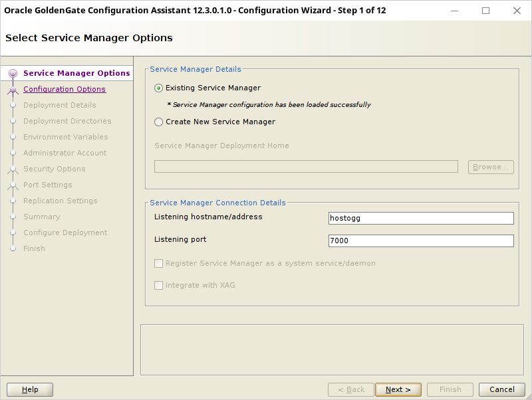Tick Integrate with XAG checkbox
This screenshot has height=400, width=532.
pyautogui.click(x=158, y=286)
